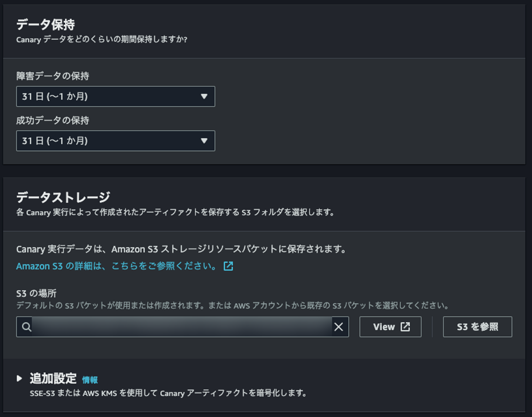532x417 pixels.
Task: Expand 追加設定 using the disclosure triangle
Action: (x=20, y=378)
